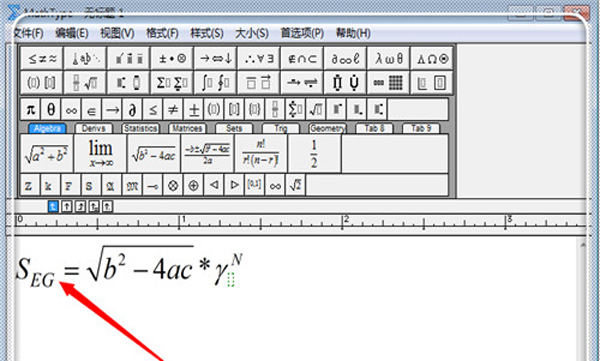Select the decimal tab stop button
This screenshot has height=361, width=600.
(108, 206)
